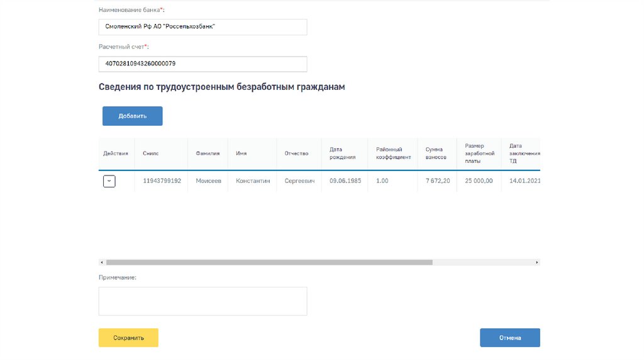Focus the Наименование банка input field
Viewport: 644px width, 361px height.
(203, 27)
